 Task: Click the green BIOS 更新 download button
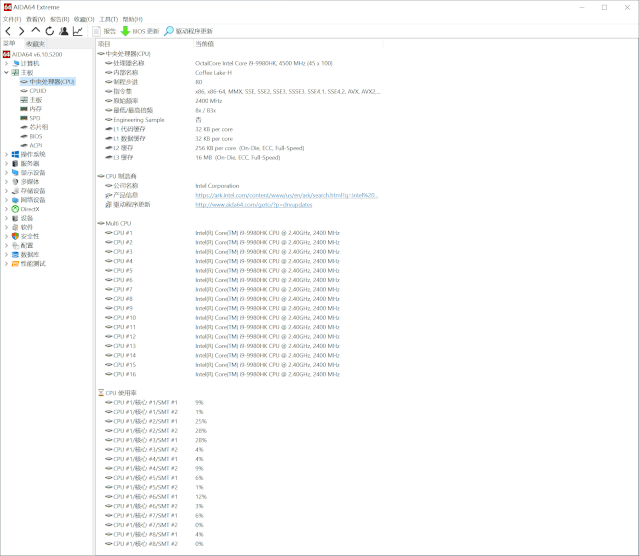click(x=140, y=31)
